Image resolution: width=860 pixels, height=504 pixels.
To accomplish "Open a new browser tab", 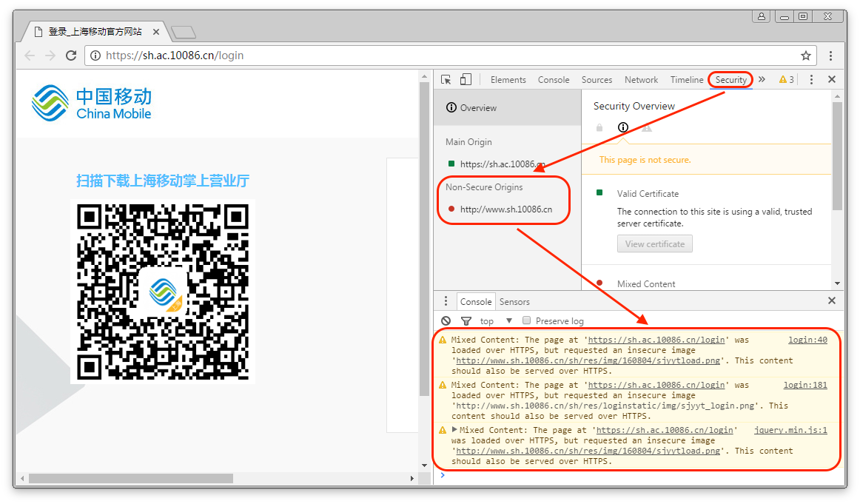I will pyautogui.click(x=184, y=33).
